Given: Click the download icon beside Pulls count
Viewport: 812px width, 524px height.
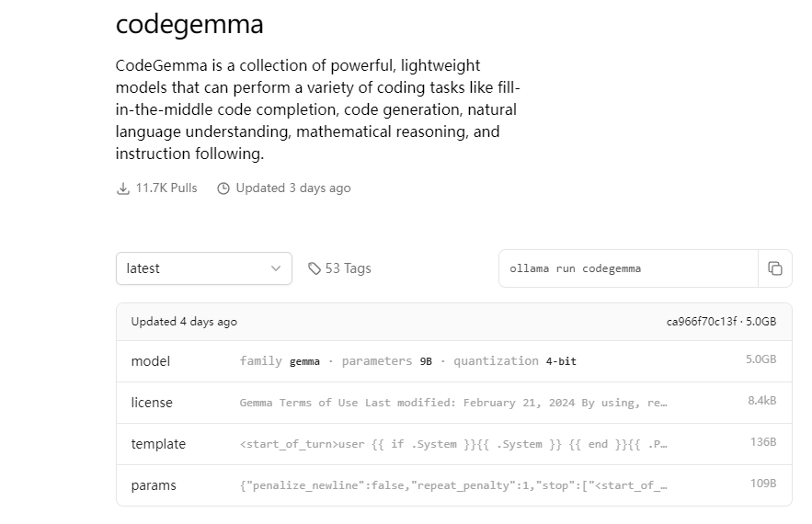Looking at the screenshot, I should [x=123, y=188].
